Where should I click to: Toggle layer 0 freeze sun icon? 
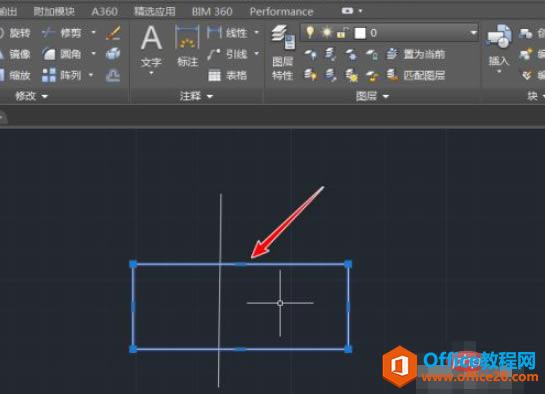(326, 33)
